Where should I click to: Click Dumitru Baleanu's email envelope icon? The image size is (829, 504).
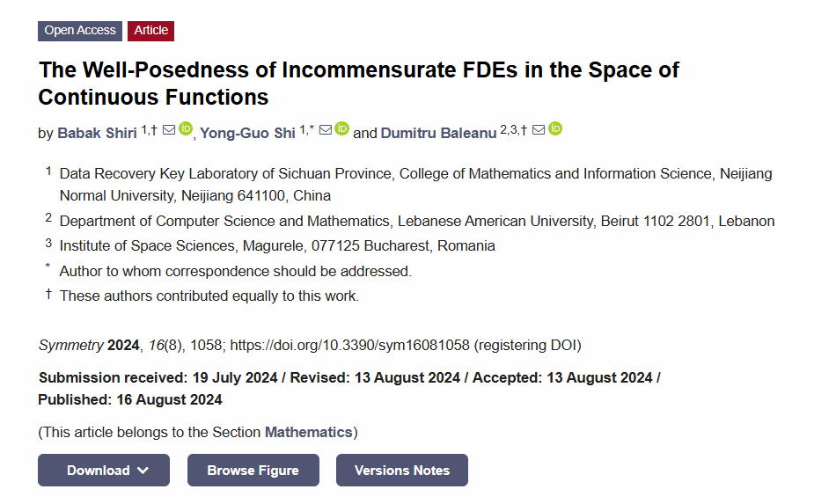(539, 129)
